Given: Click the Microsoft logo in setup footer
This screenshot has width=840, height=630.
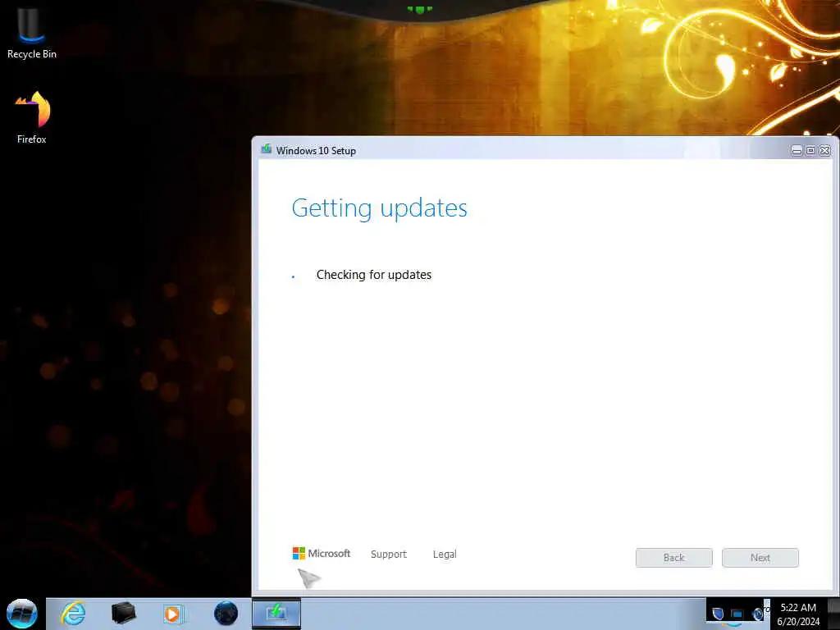Looking at the screenshot, I should click(322, 554).
